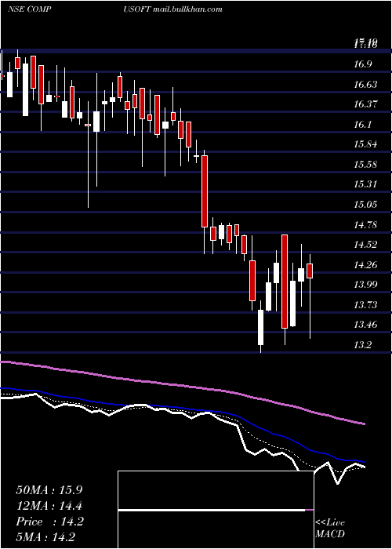This screenshot has width=392, height=549.
Task: Click the 'MACD' label
Action: point(330,534)
